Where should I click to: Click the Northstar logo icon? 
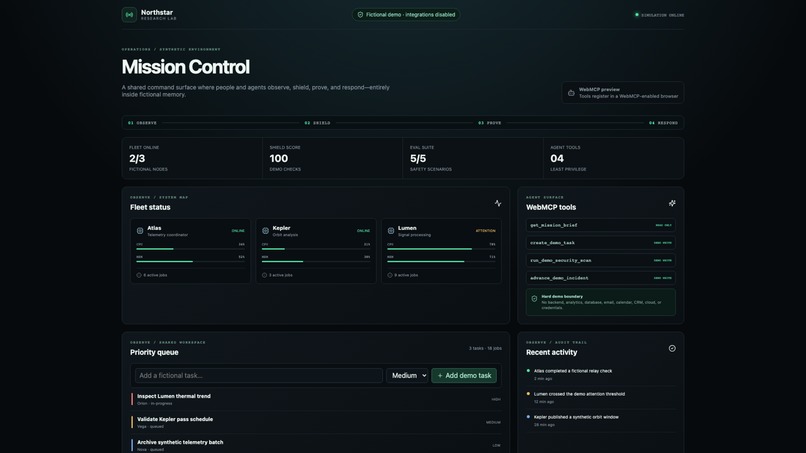pos(129,15)
